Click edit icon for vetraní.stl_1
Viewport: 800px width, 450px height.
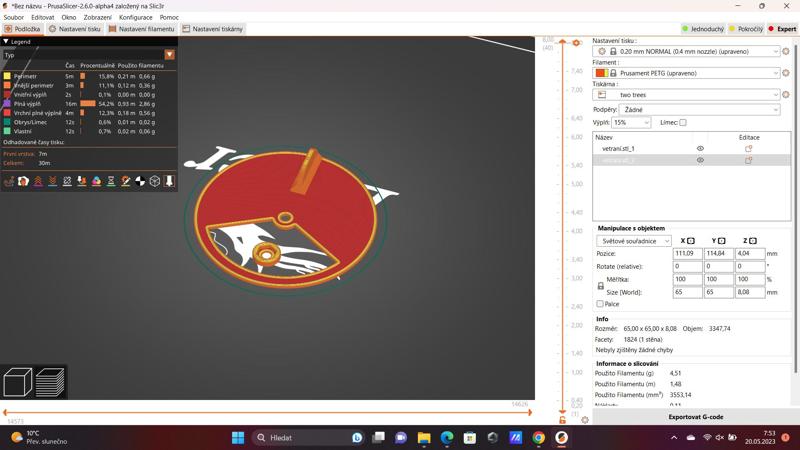click(748, 148)
